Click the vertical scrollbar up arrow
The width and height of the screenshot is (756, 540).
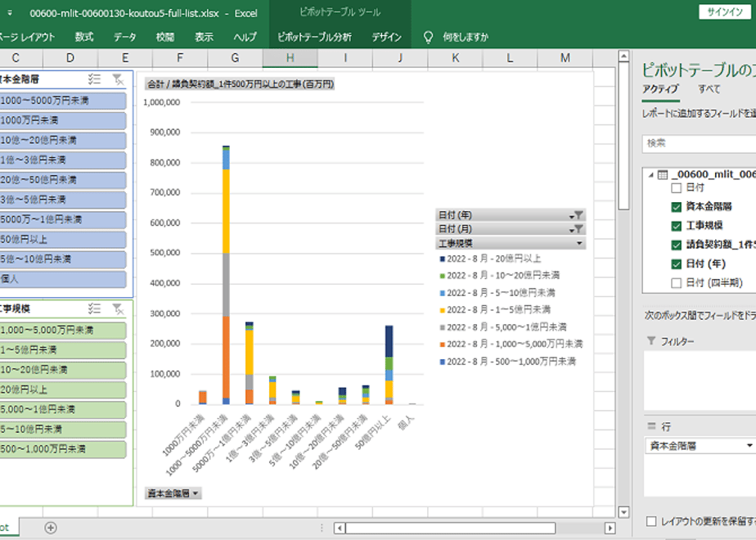[x=623, y=56]
